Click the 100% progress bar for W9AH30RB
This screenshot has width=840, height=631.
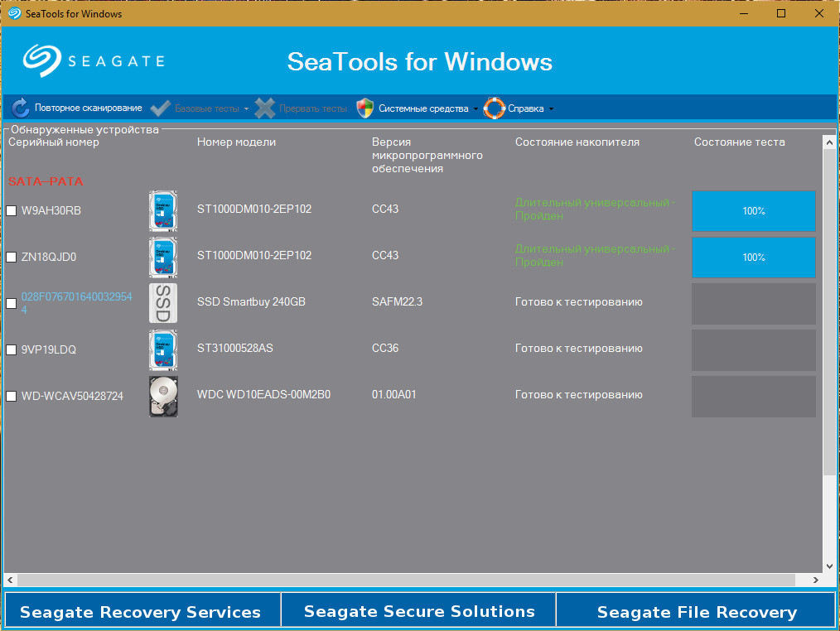click(753, 211)
